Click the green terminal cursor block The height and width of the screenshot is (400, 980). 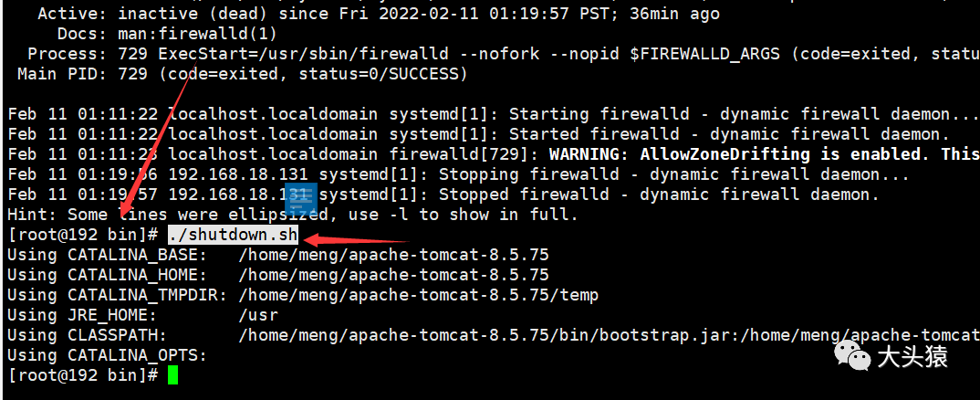172,375
